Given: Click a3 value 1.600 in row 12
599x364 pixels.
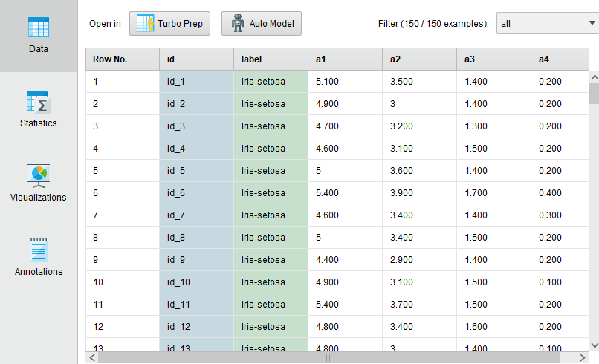Looking at the screenshot, I should click(x=493, y=327).
